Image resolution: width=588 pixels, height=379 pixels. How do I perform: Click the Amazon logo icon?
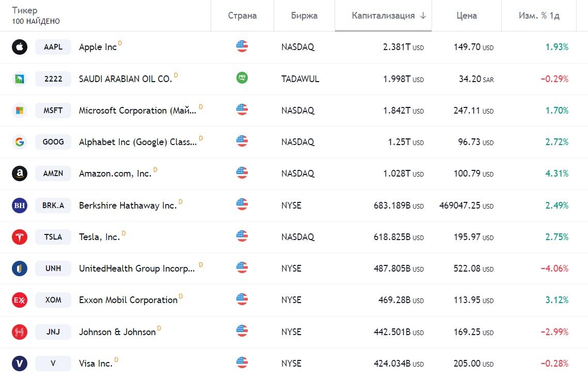tap(20, 173)
